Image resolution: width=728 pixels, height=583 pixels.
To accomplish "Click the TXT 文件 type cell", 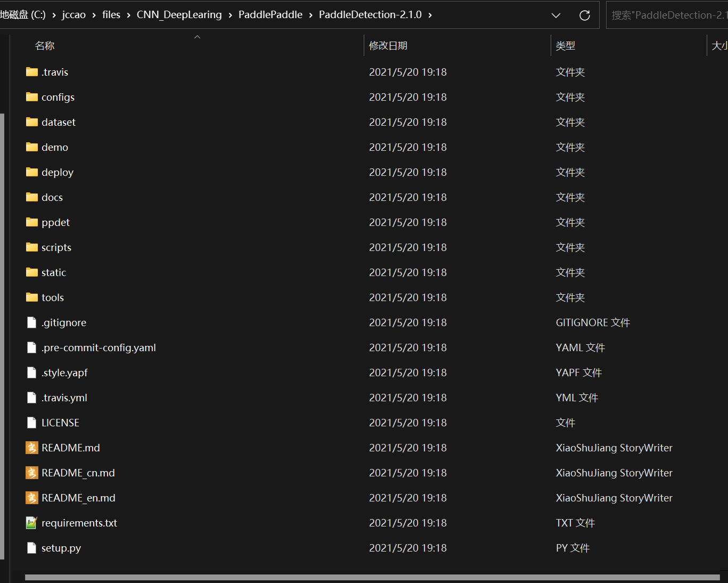I will (575, 523).
